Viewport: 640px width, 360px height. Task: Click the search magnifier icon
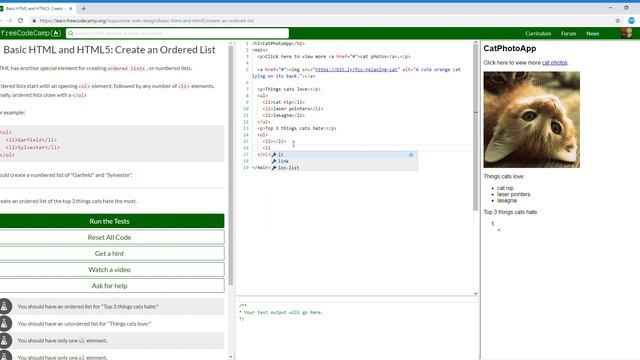coord(71,33)
